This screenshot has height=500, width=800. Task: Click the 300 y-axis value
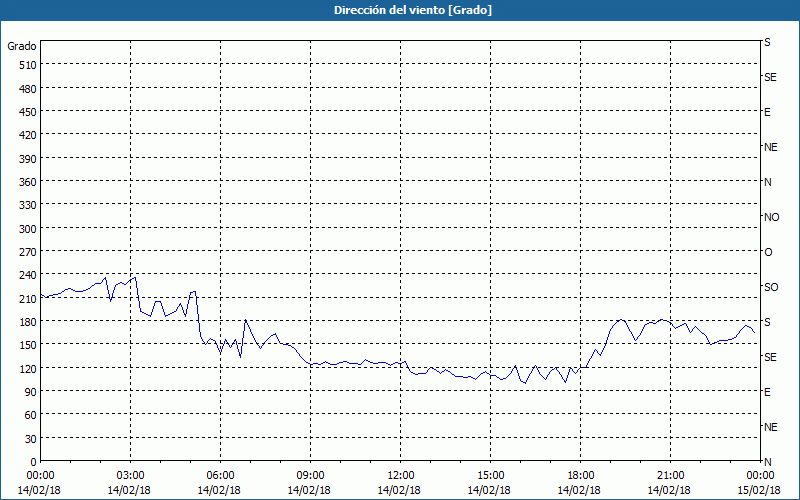point(29,229)
